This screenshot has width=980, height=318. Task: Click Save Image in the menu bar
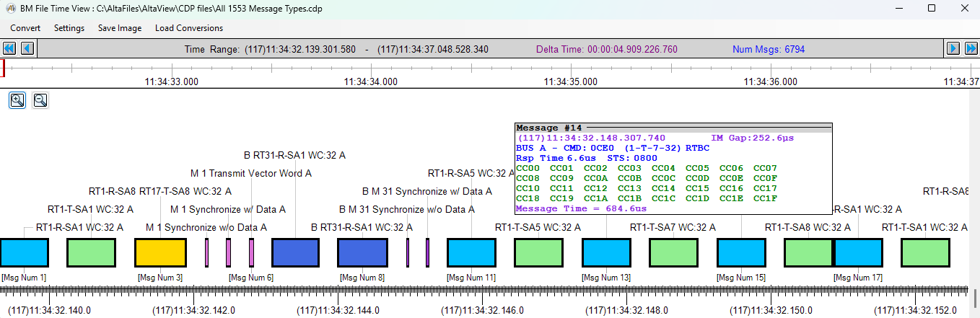click(x=120, y=28)
